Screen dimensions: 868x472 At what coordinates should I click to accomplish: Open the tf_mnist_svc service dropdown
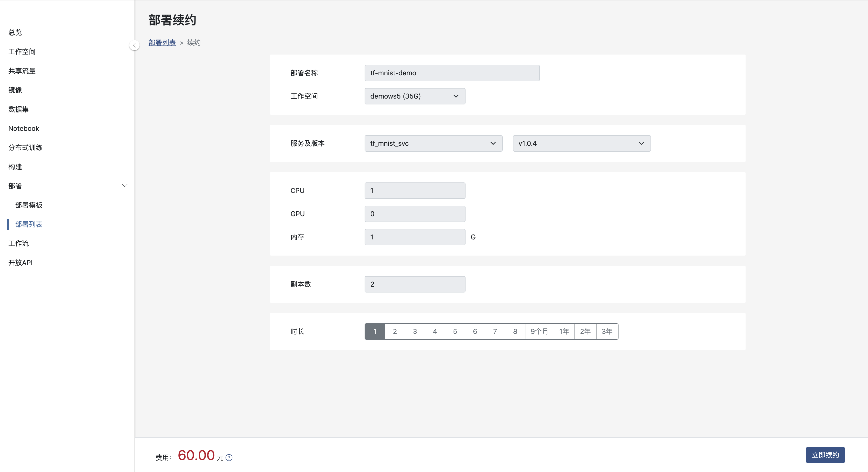(433, 143)
